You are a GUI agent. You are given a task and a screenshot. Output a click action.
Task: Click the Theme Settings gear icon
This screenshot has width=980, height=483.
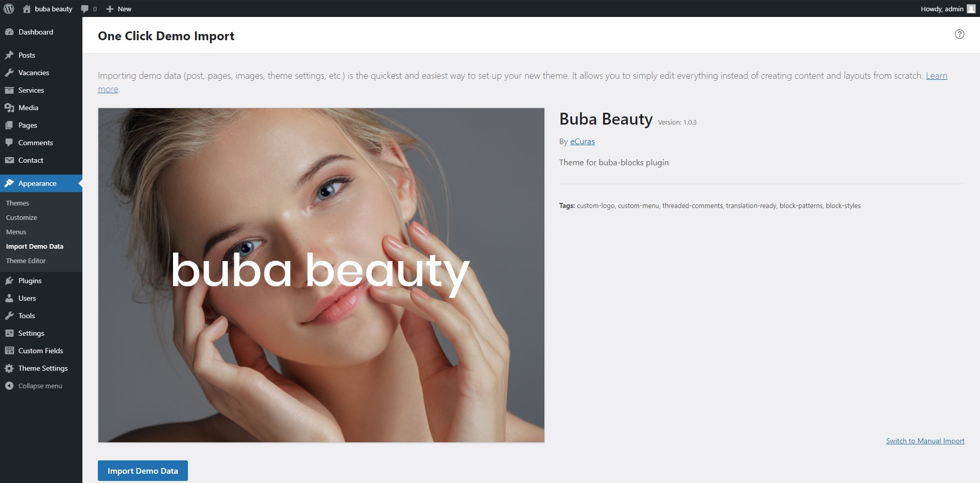(x=9, y=368)
